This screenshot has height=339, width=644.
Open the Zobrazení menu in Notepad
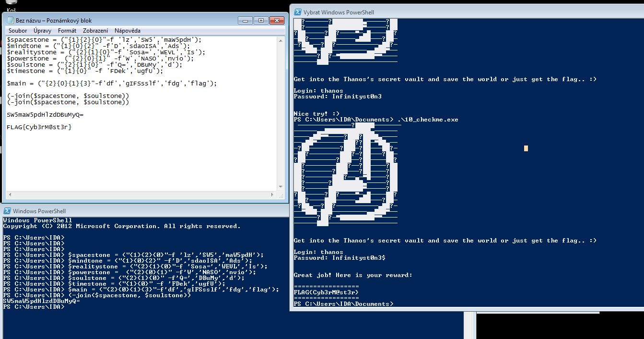[x=95, y=31]
